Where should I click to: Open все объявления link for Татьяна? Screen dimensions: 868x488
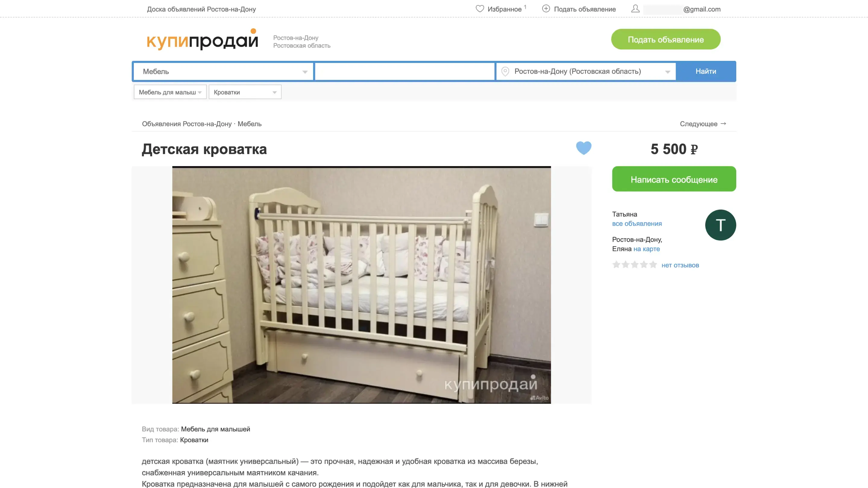637,224
